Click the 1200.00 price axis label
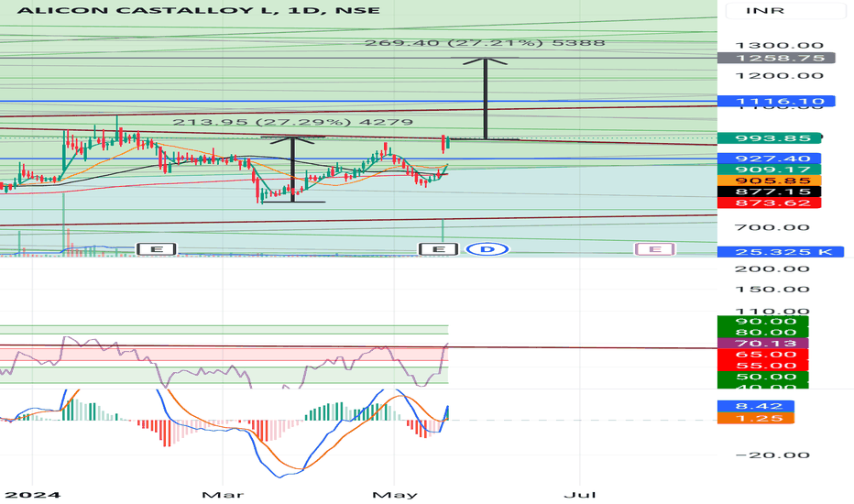The image size is (854, 504). 780,75
